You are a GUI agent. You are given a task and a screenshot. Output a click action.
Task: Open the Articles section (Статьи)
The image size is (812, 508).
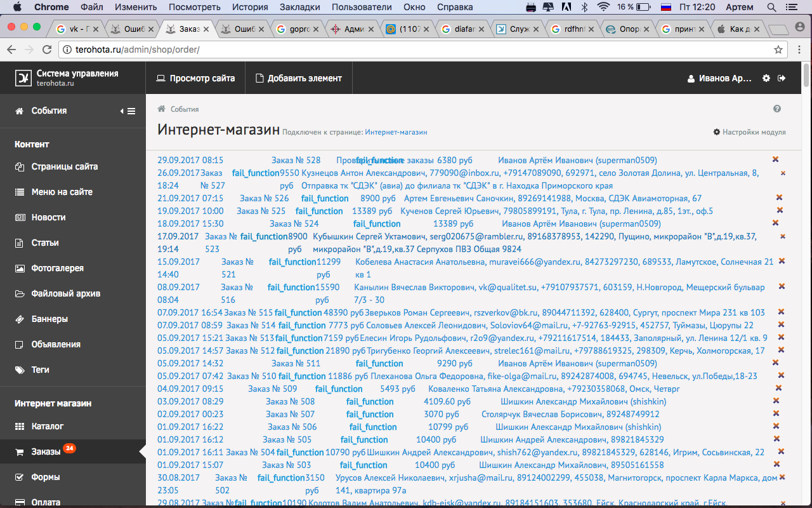click(45, 243)
